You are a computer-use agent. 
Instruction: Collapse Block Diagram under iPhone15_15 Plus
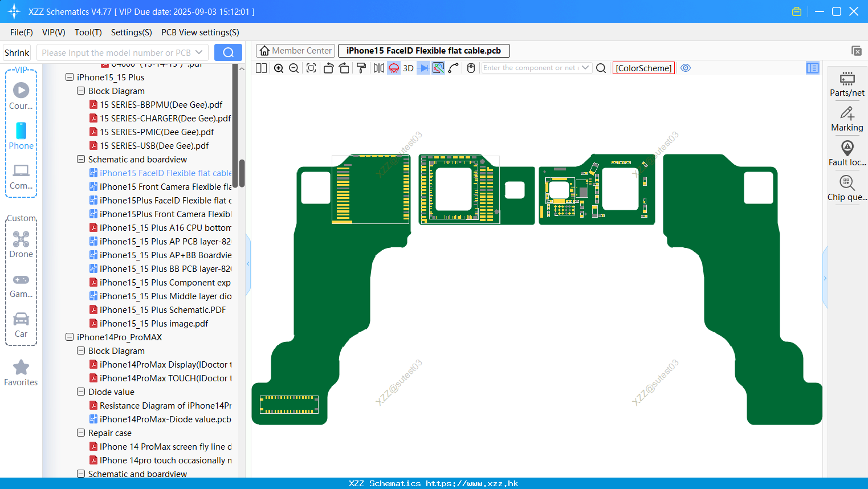(81, 91)
